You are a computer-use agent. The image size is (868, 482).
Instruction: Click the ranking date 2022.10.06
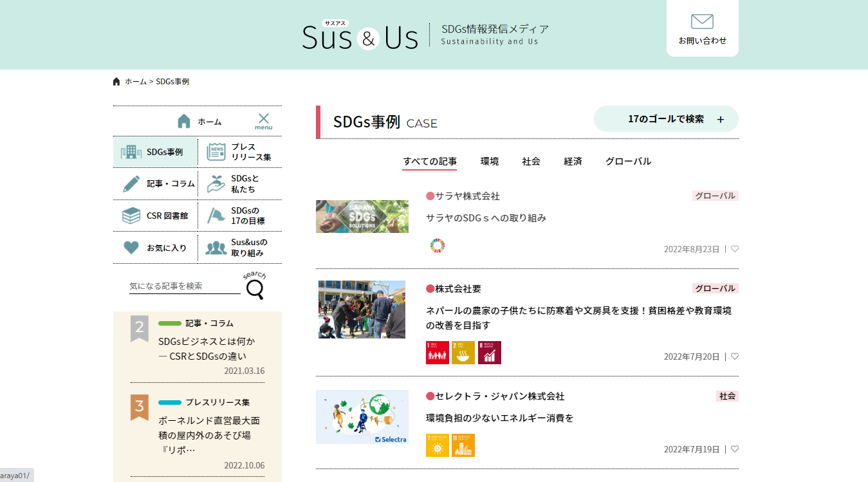pyautogui.click(x=244, y=466)
